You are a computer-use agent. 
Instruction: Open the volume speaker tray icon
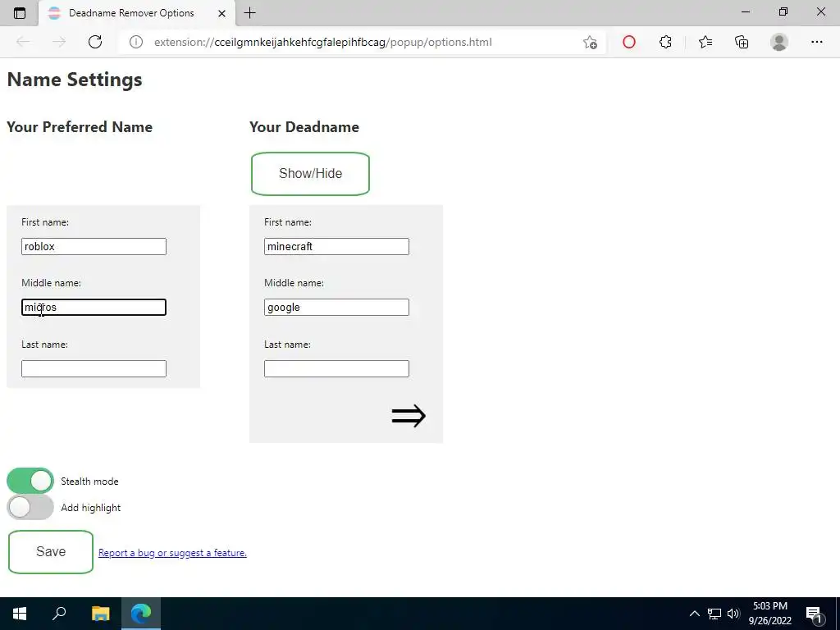[x=733, y=614]
